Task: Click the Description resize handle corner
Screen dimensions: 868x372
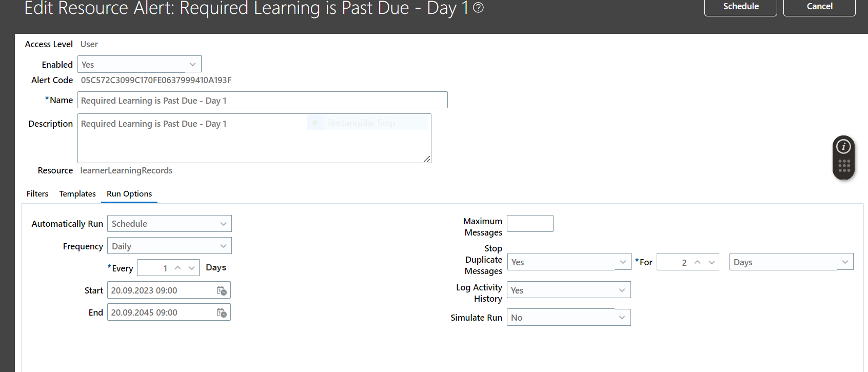Action: click(427, 159)
